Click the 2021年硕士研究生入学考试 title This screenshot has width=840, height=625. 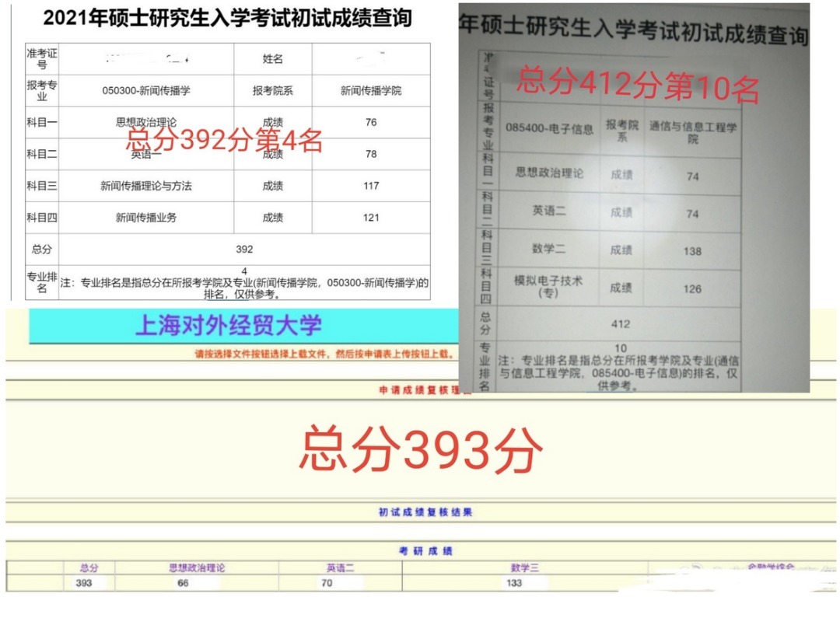(x=228, y=18)
